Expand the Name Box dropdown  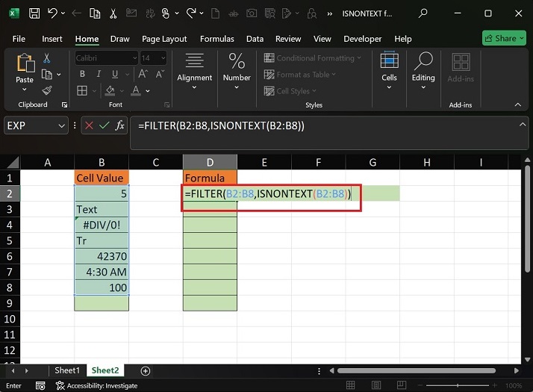point(62,126)
